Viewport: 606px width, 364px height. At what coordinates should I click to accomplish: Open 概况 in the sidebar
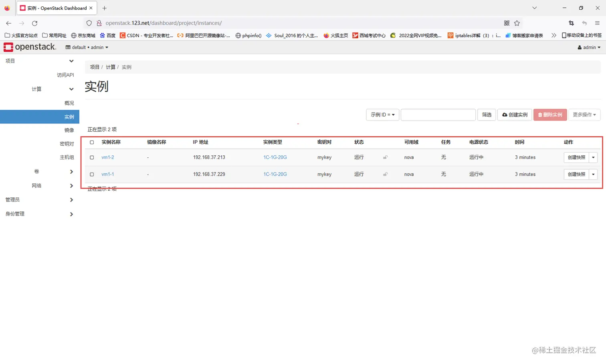point(69,103)
